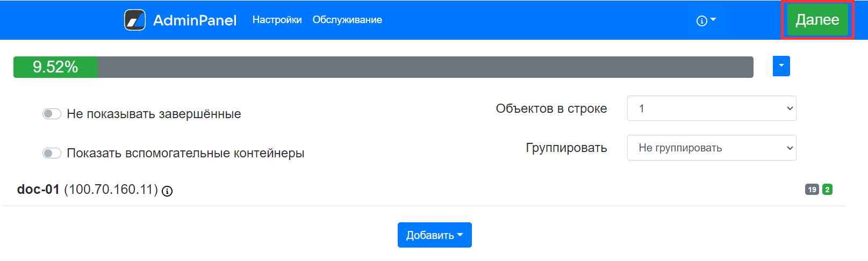Enable "Показать вспомогательные контейнеры" switch
This screenshot has width=868, height=261.
click(x=52, y=153)
